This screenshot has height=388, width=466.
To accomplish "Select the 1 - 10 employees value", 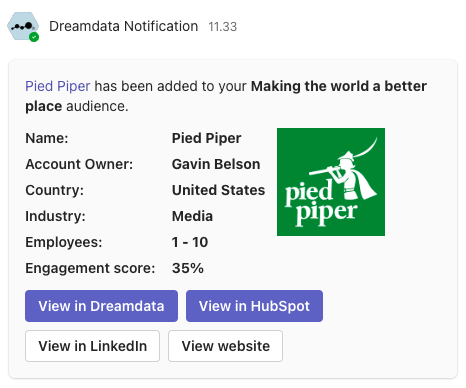I will point(190,242).
